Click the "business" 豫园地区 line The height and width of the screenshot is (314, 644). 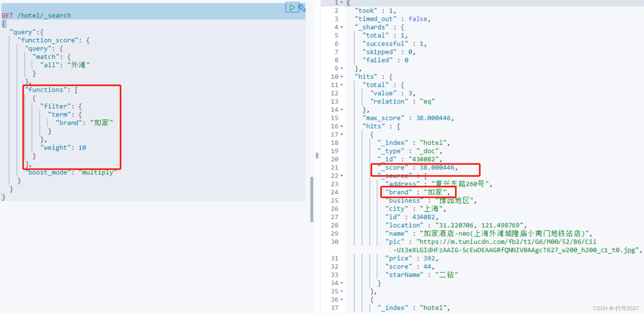431,201
